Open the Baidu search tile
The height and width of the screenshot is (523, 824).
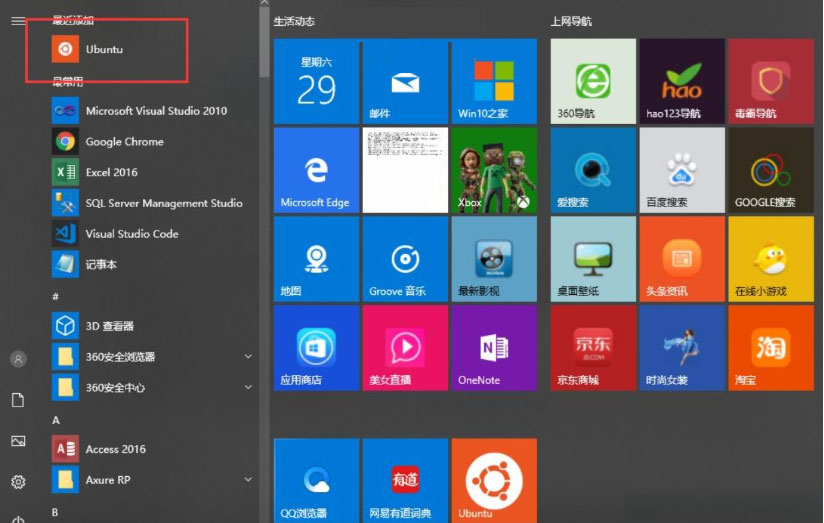click(681, 170)
